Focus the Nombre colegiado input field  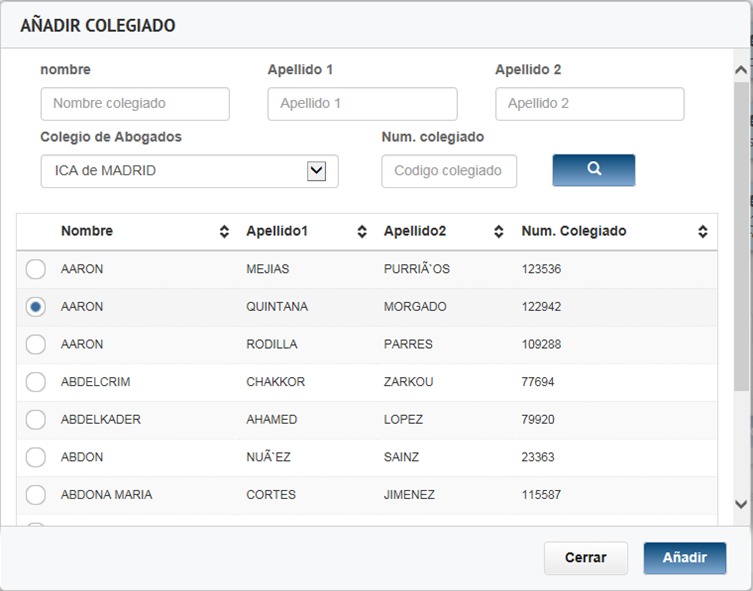[135, 104]
